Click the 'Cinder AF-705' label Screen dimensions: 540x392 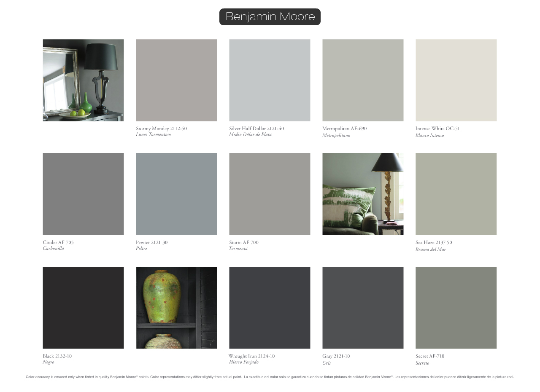pyautogui.click(x=58, y=242)
